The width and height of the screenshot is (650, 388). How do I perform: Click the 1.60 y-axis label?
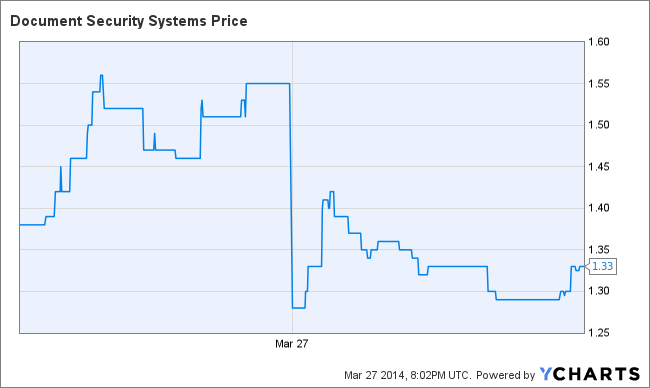coord(599,42)
